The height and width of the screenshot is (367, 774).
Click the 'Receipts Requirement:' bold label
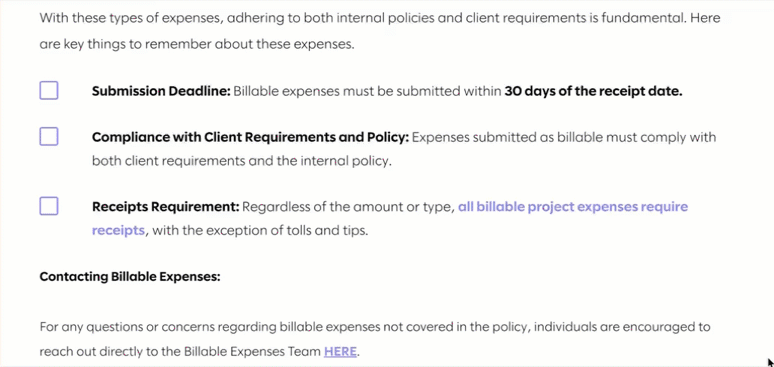pyautogui.click(x=165, y=206)
